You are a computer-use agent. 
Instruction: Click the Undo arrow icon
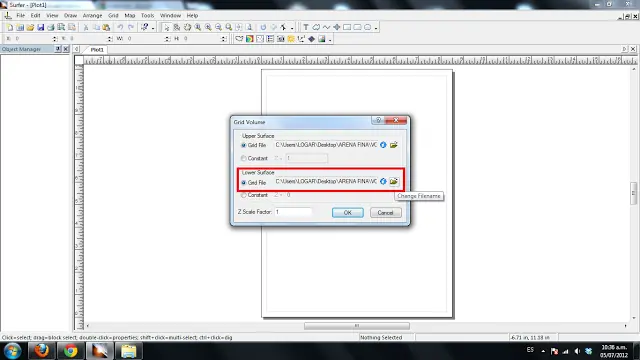pyautogui.click(x=120, y=27)
